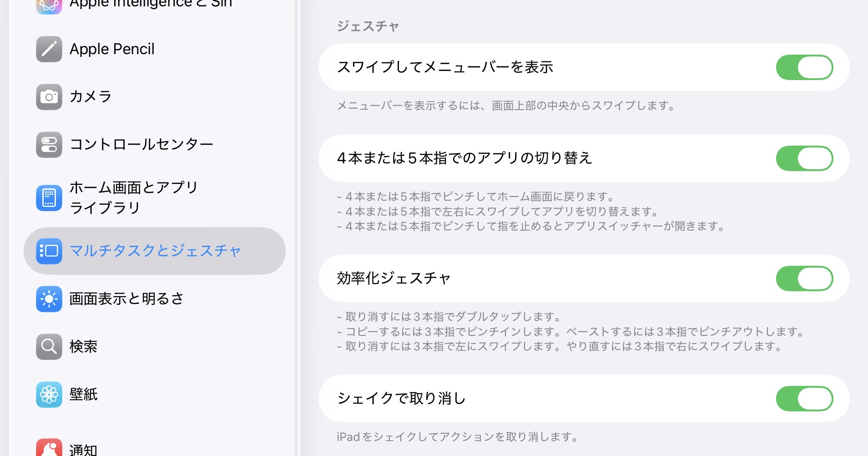Click the Apple Pencil icon
Viewport: 868px width, 456px height.
49,49
